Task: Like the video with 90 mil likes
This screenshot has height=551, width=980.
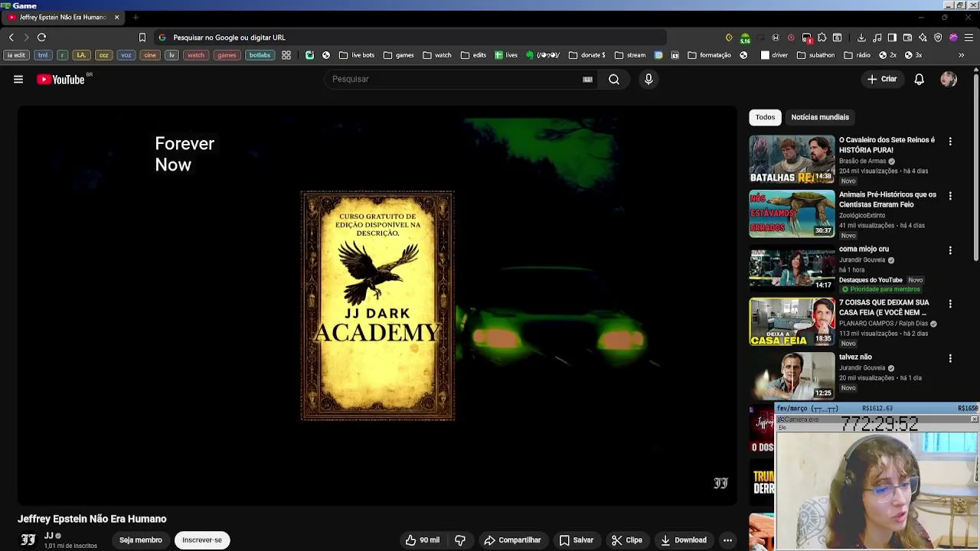Action: [x=423, y=540]
